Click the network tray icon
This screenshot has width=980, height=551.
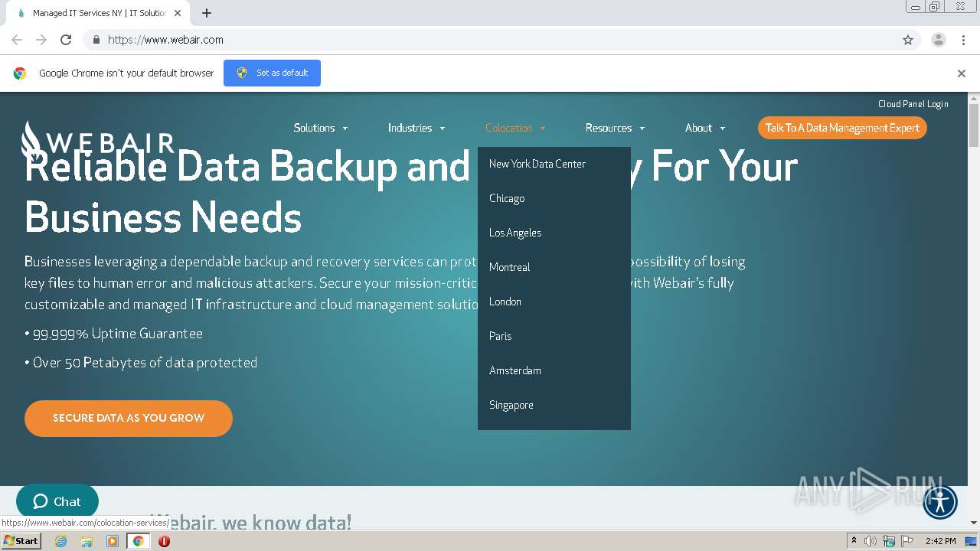889,541
